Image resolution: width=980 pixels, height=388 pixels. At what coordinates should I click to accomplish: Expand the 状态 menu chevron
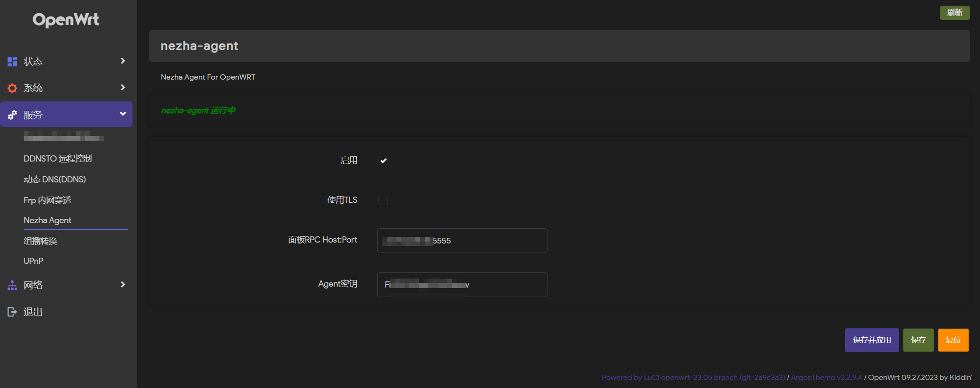point(123,61)
